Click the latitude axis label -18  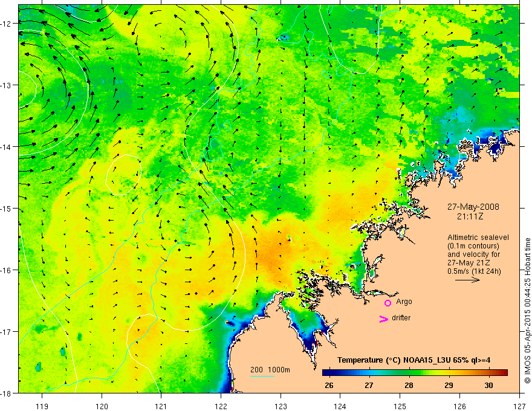pyautogui.click(x=7, y=393)
